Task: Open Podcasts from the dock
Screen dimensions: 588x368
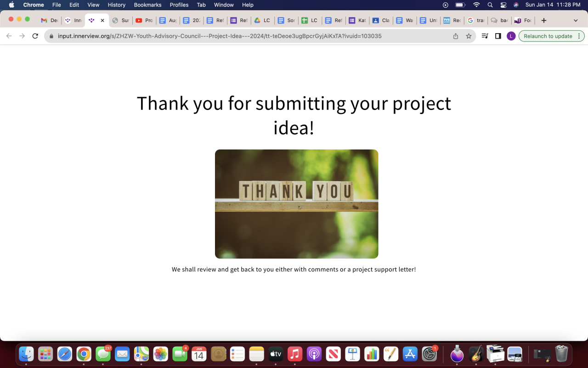Action: (314, 354)
